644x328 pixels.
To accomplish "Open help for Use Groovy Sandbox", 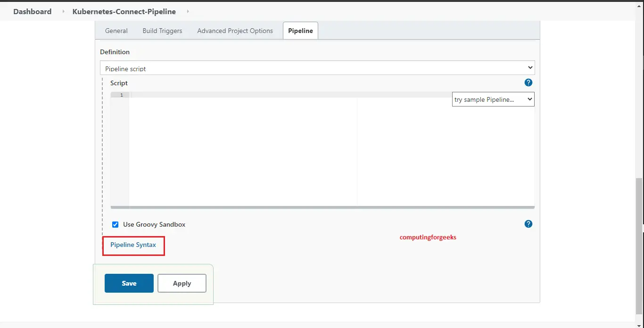I will 528,224.
